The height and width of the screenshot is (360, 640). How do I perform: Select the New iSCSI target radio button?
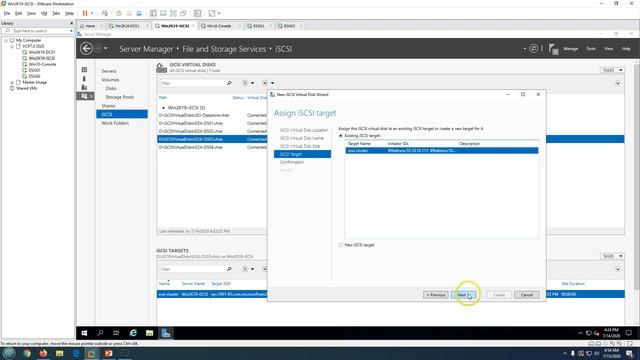pyautogui.click(x=341, y=245)
